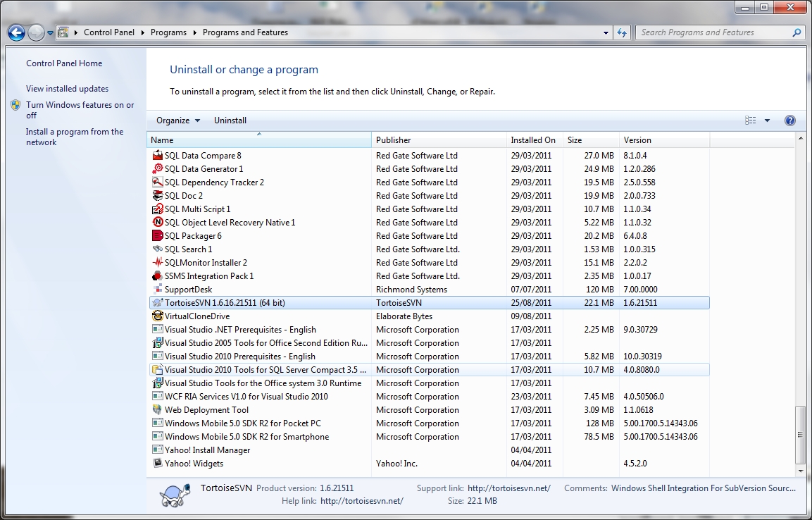Click the large TortoiseSVN icon in details pane

tap(175, 495)
